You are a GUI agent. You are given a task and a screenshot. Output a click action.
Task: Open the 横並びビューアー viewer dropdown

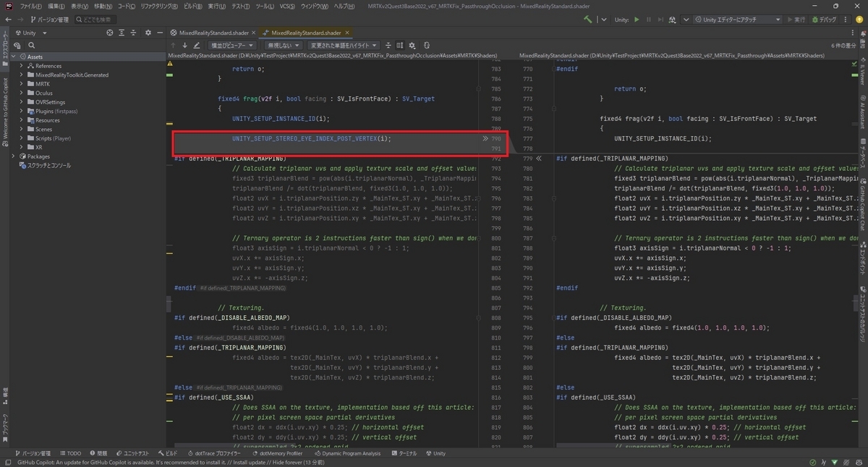231,45
